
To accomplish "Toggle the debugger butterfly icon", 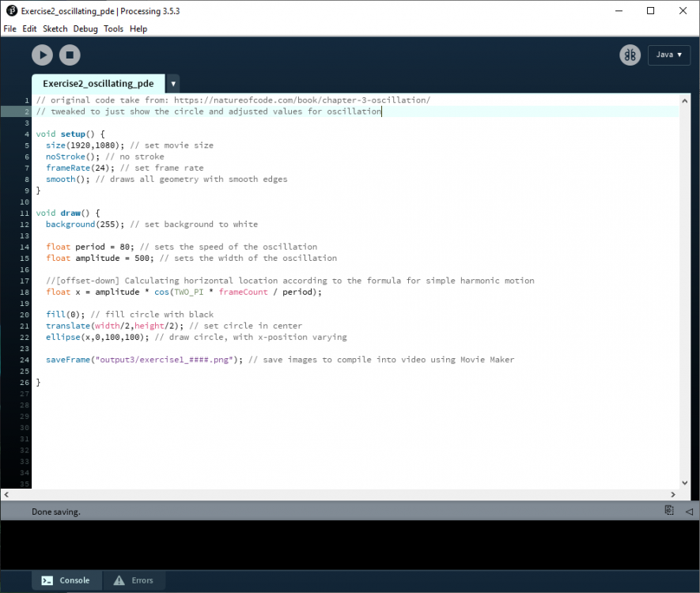I will [x=630, y=55].
